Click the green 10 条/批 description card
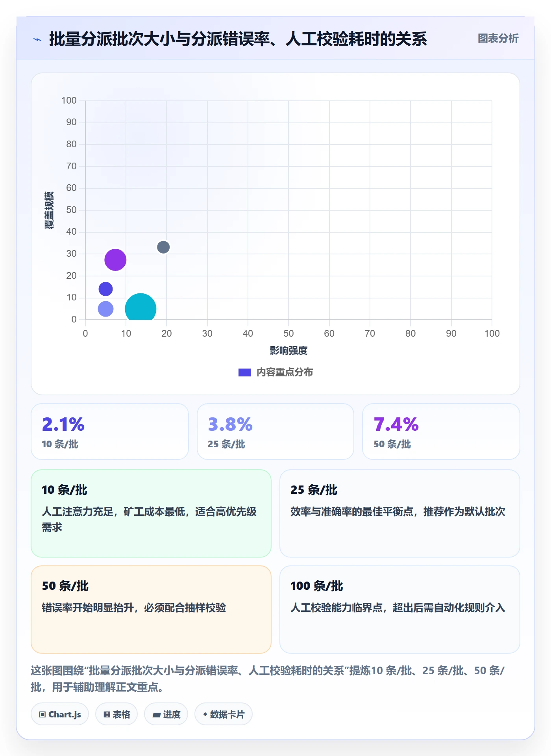 point(151,513)
